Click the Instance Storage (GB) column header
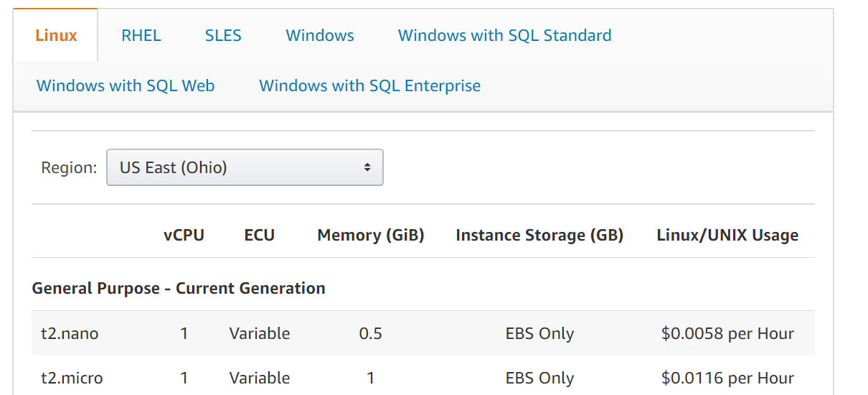This screenshot has height=395, width=868. coord(539,235)
